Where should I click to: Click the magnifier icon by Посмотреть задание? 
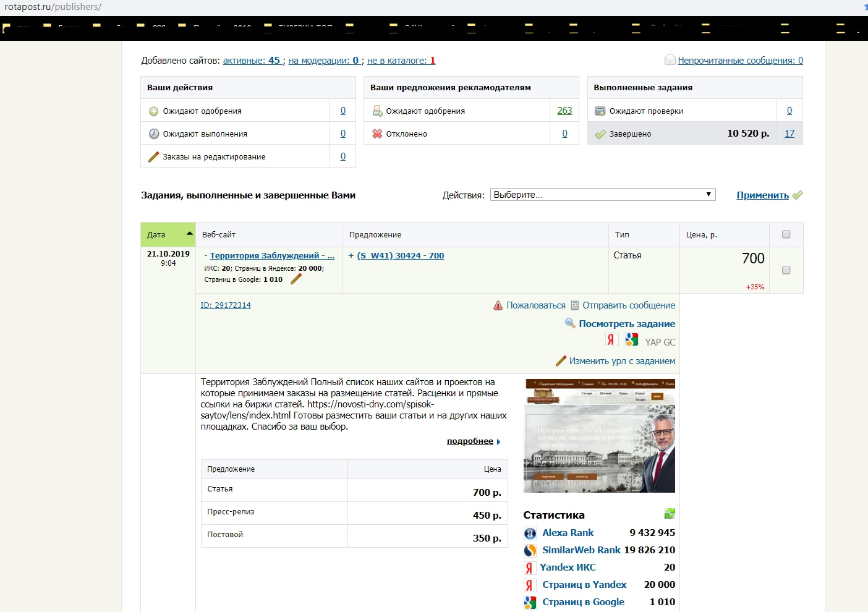pos(570,323)
